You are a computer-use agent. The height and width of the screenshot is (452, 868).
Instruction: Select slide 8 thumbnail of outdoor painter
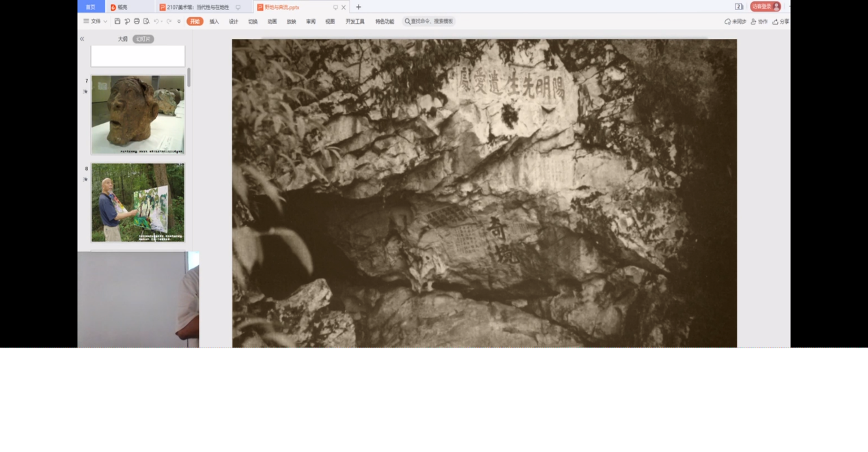coord(138,202)
